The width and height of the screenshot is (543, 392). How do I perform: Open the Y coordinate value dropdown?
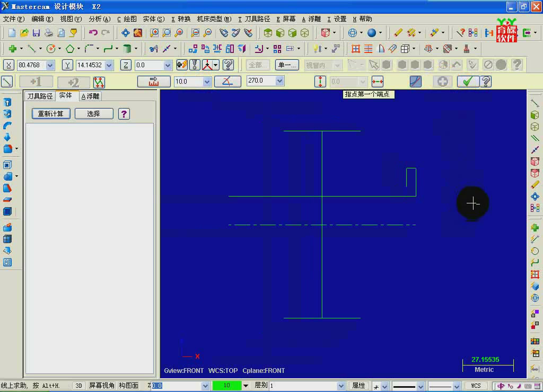109,65
